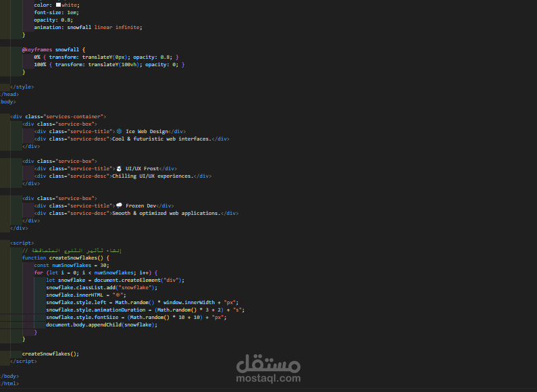Click the "function createSnowflakes() {" declaration
This screenshot has width=537, height=392.
click(66, 258)
